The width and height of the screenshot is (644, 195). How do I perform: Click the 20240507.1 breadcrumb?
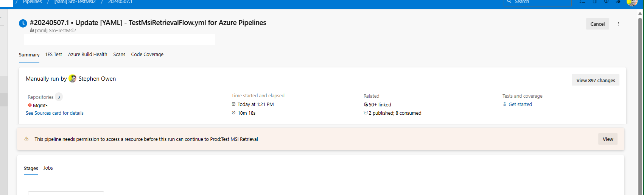tap(120, 2)
